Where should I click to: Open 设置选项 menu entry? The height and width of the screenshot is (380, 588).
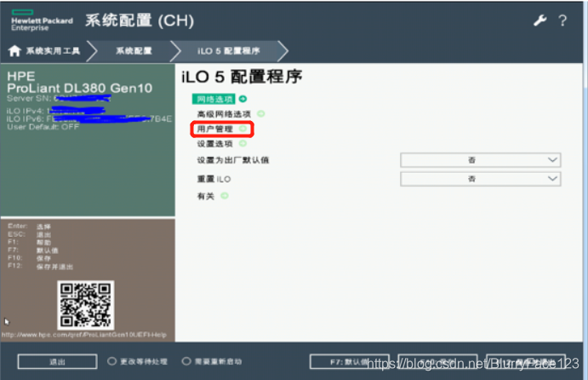pos(215,143)
